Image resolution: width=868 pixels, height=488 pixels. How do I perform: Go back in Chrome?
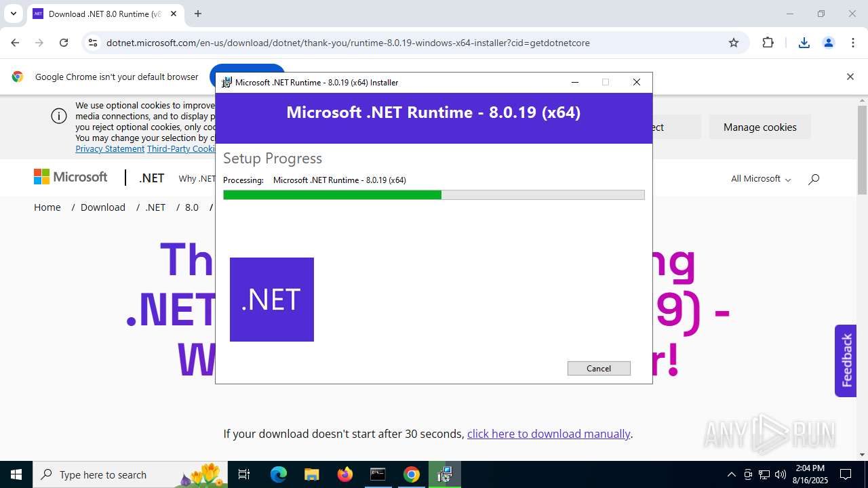pyautogui.click(x=15, y=43)
